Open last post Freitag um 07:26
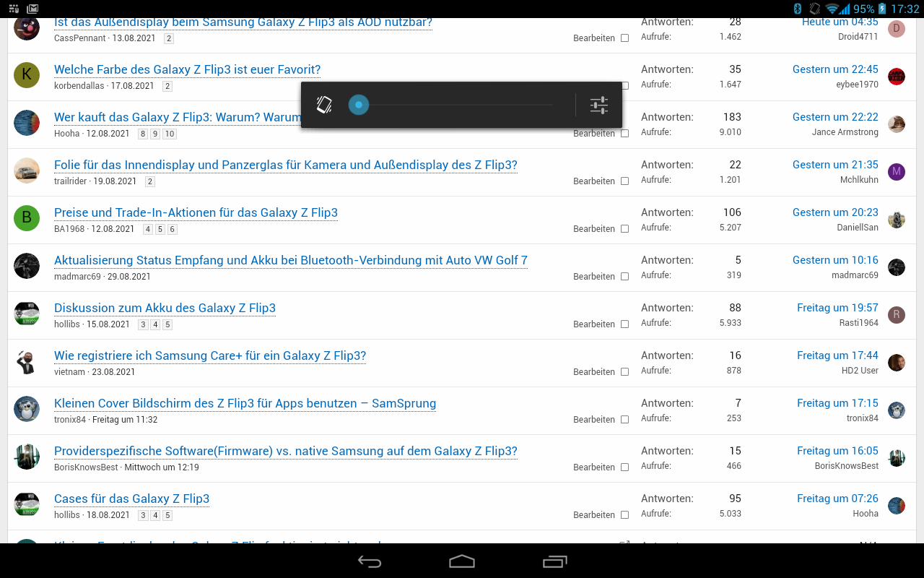The image size is (924, 578). (837, 499)
